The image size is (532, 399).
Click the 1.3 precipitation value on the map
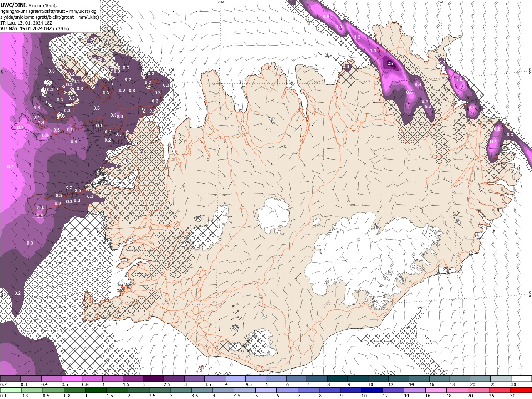coord(357,37)
